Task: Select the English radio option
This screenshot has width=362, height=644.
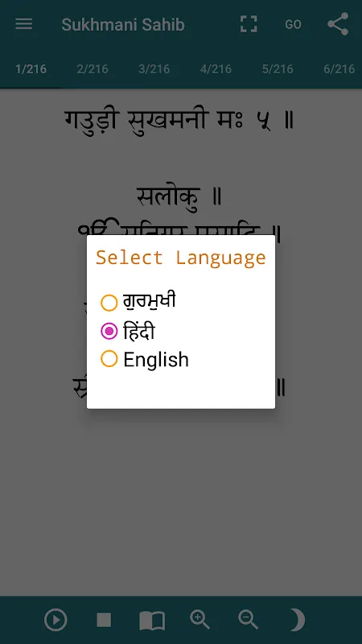Action: point(145,359)
